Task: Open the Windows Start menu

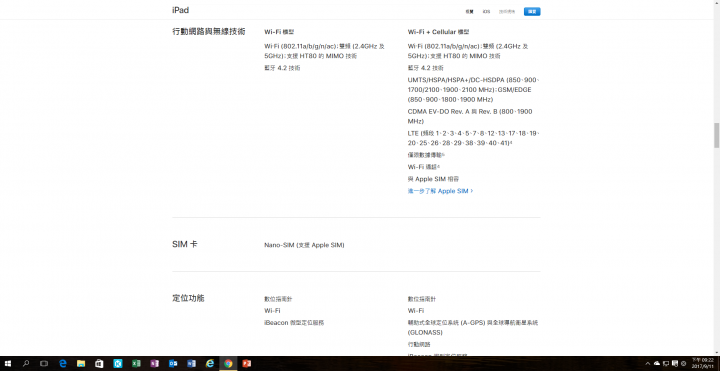Action: pos(7,364)
